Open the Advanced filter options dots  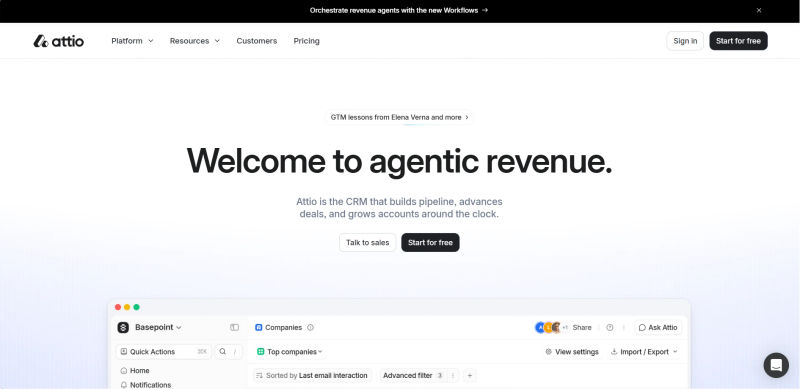(453, 375)
